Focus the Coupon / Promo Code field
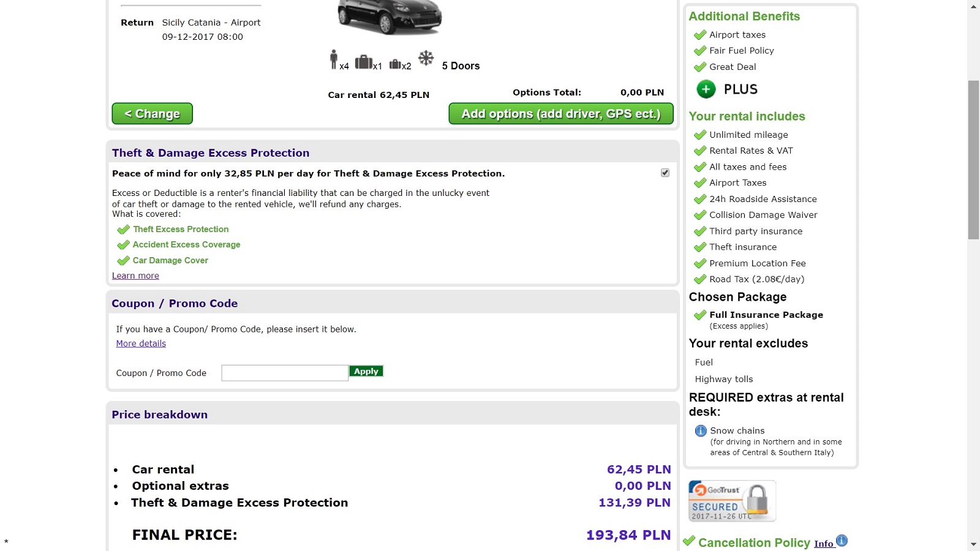This screenshot has width=980, height=551. [285, 373]
